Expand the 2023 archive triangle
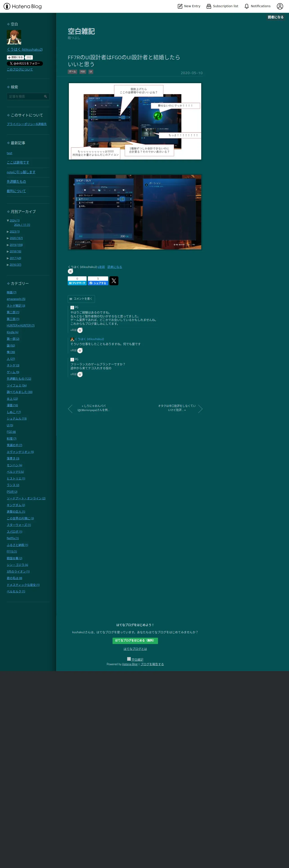The width and height of the screenshot is (289, 868). (8, 232)
